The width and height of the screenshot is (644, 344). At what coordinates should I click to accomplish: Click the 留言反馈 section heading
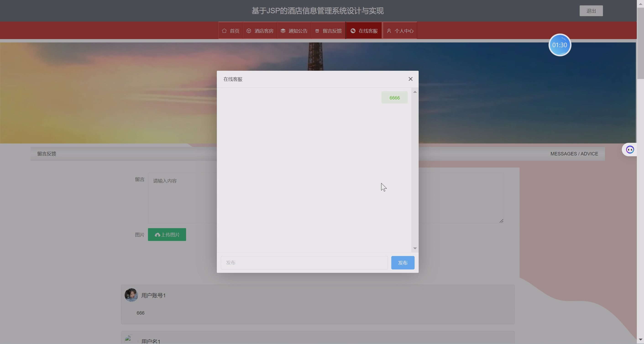(47, 153)
